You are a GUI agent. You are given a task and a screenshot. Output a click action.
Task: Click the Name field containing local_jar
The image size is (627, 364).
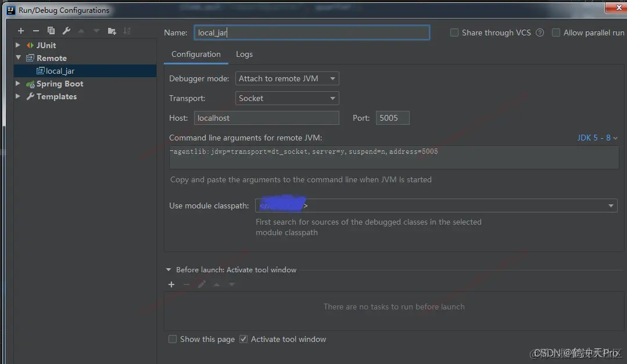click(x=312, y=33)
